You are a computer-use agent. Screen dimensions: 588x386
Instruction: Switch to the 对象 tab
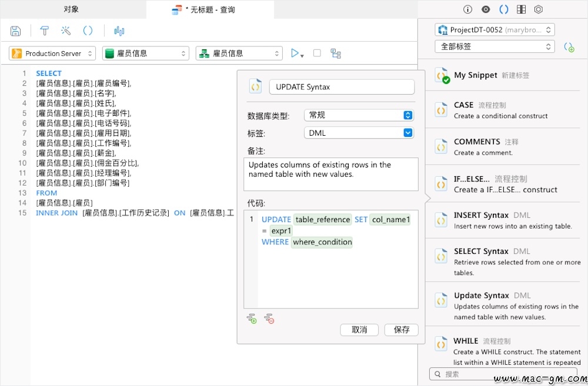click(71, 9)
